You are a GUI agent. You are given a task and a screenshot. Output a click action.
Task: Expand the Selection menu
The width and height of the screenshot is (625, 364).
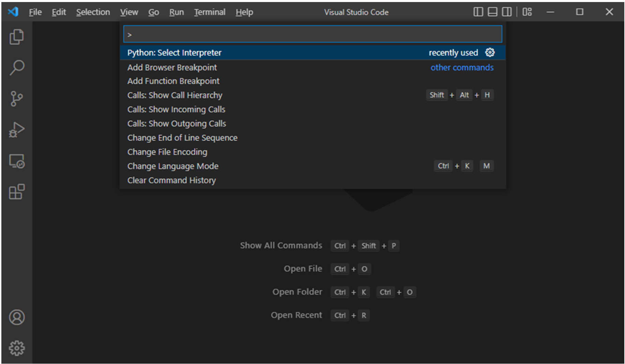click(93, 12)
